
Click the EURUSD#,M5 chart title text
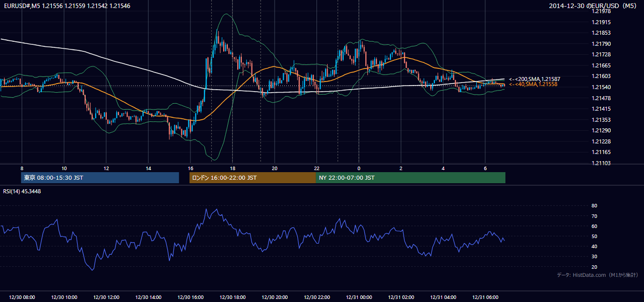point(67,6)
